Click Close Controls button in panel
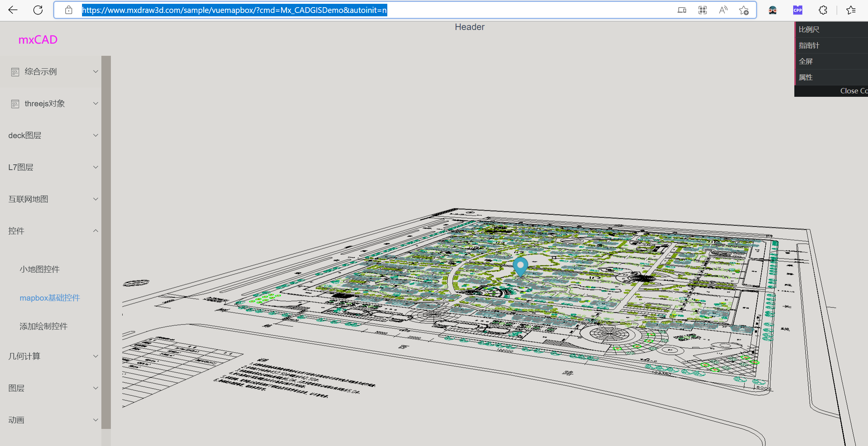Image resolution: width=868 pixels, height=446 pixels. [832, 91]
